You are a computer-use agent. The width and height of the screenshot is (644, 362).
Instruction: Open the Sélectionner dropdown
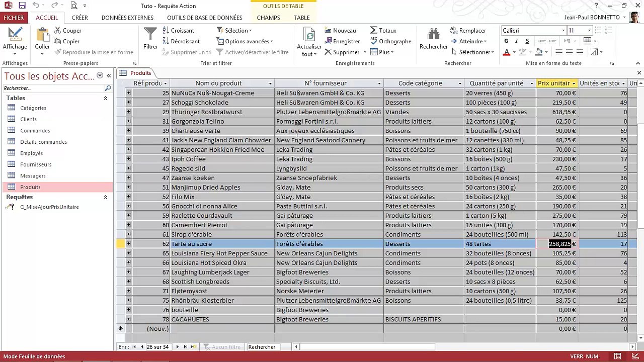472,52
